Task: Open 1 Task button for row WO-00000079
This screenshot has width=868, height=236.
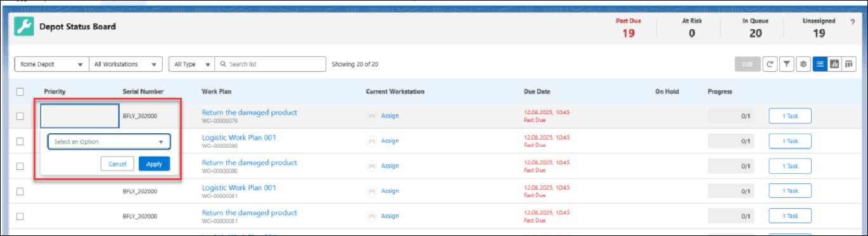Action: coord(790,116)
